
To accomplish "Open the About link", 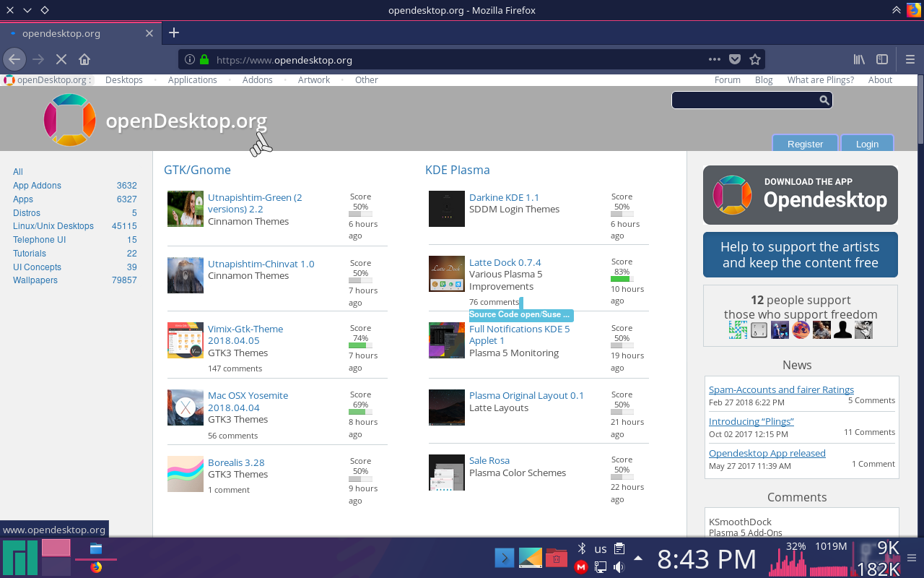I will (880, 80).
